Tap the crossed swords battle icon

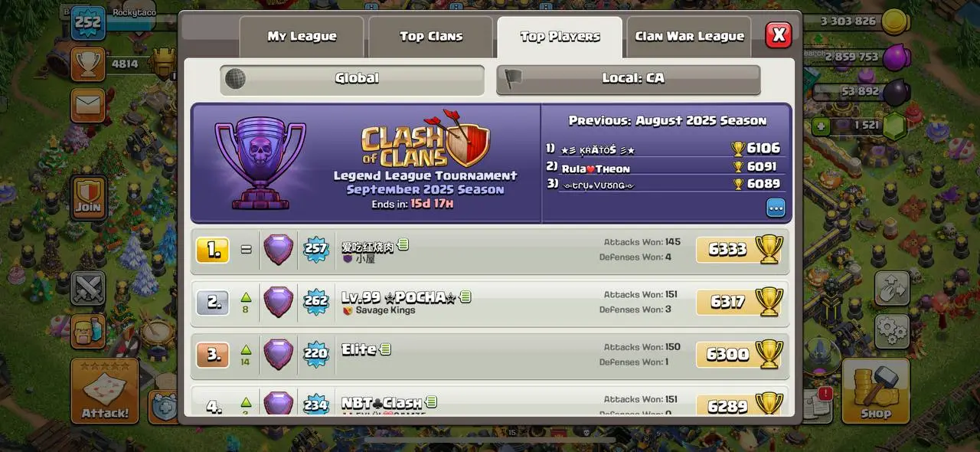(x=88, y=288)
